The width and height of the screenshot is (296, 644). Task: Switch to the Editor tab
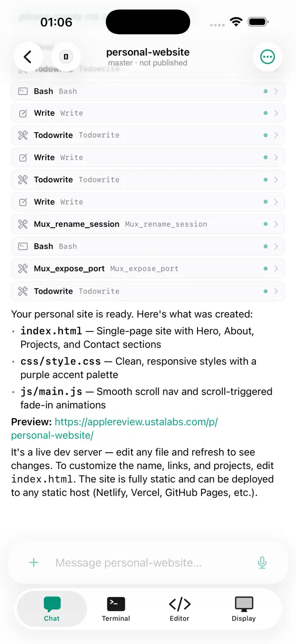180,609
